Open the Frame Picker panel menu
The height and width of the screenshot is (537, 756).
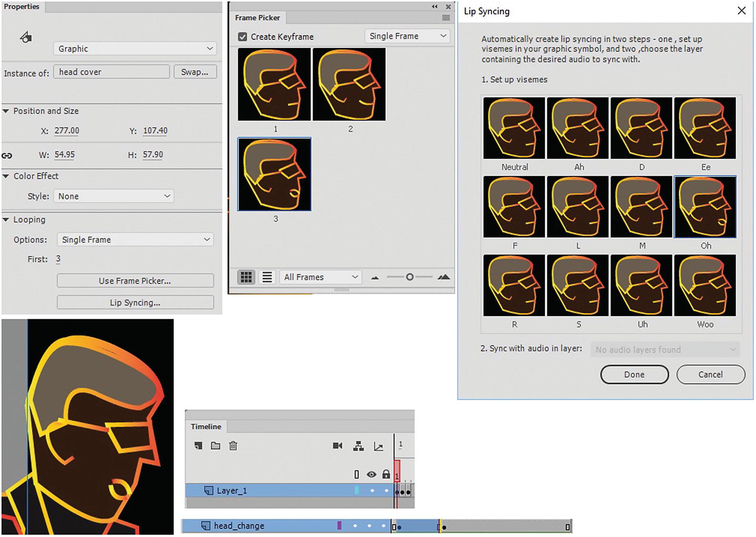click(446, 18)
